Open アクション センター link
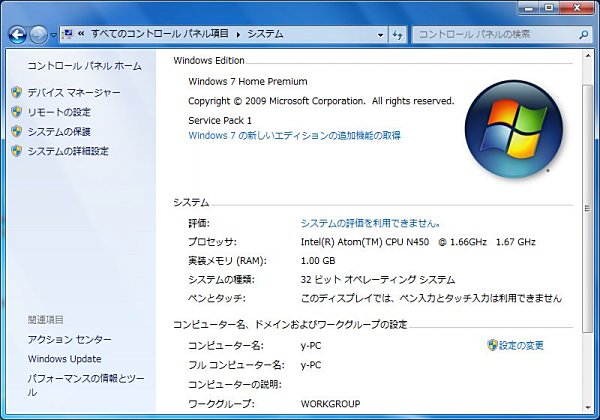Image resolution: width=600 pixels, height=420 pixels. click(69, 339)
